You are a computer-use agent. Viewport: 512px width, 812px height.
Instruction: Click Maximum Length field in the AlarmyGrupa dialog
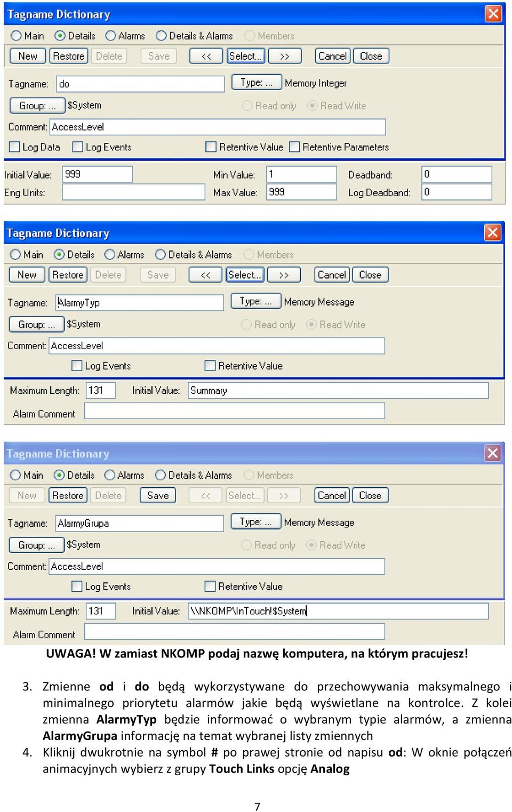101,611
